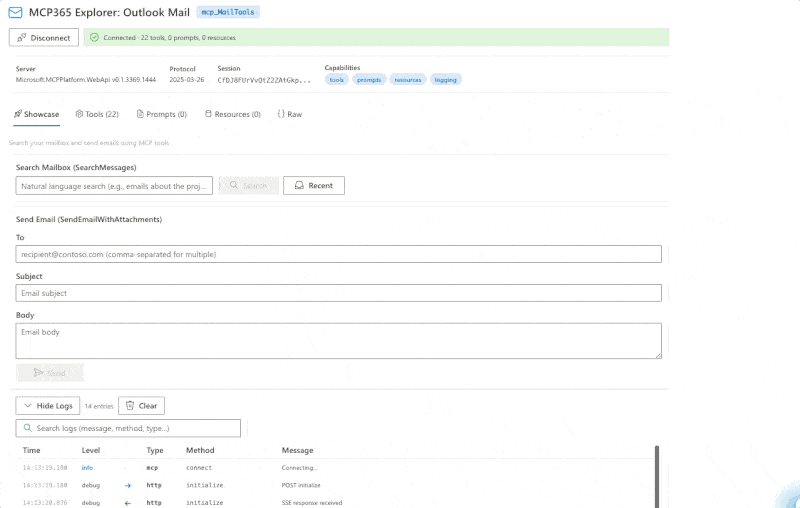Click the magnifier icon in log search
The width and height of the screenshot is (800, 508).
coord(28,428)
